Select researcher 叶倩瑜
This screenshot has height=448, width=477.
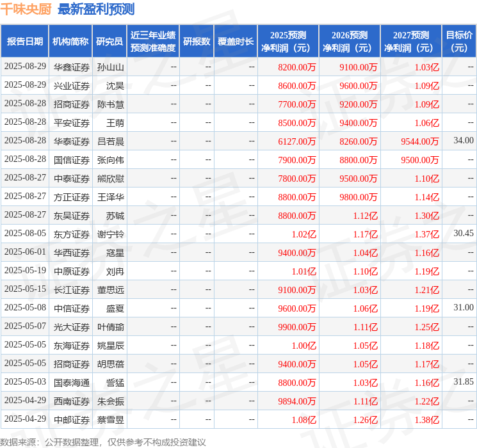110,327
